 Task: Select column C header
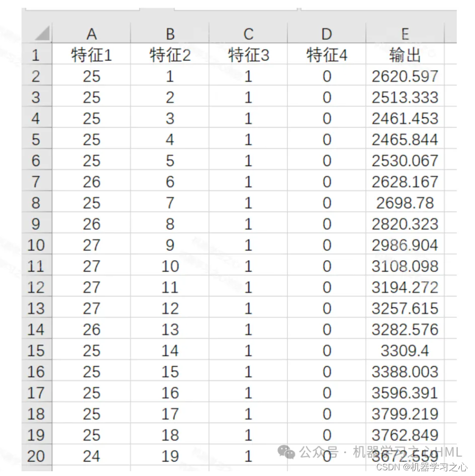click(x=248, y=33)
